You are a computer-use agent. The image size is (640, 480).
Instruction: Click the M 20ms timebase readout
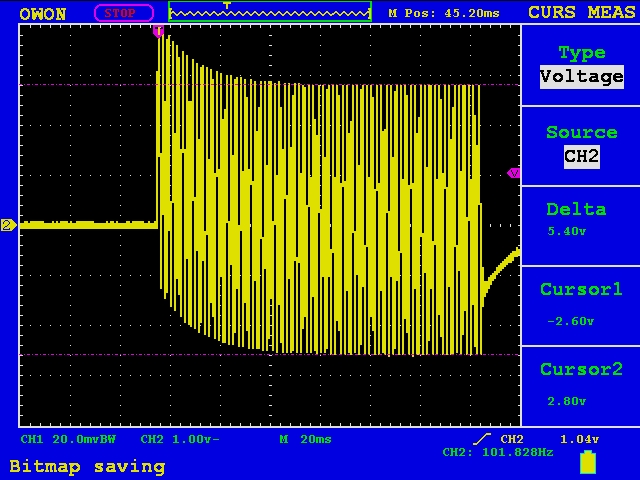305,439
